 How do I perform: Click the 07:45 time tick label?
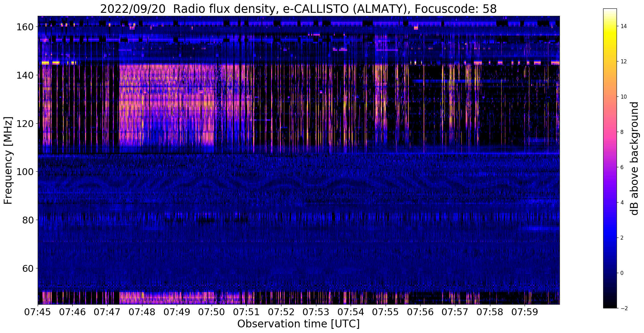click(x=38, y=312)
